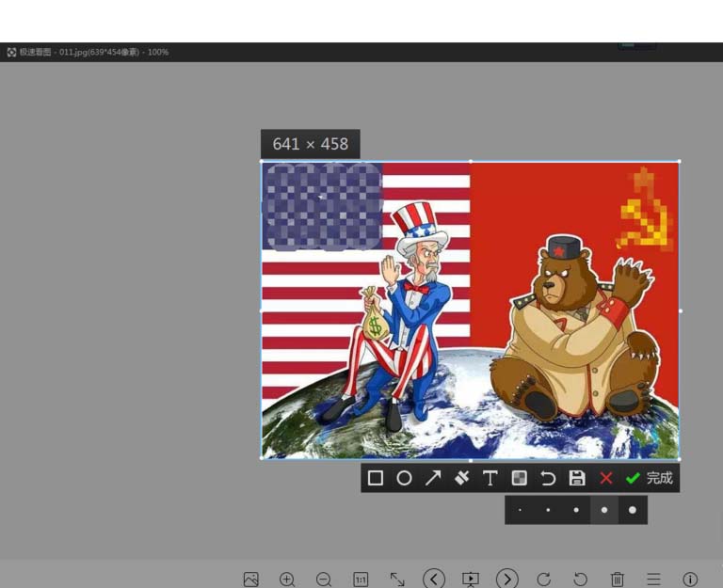Select the rectangle annotation tool
The width and height of the screenshot is (723, 588).
[376, 478]
